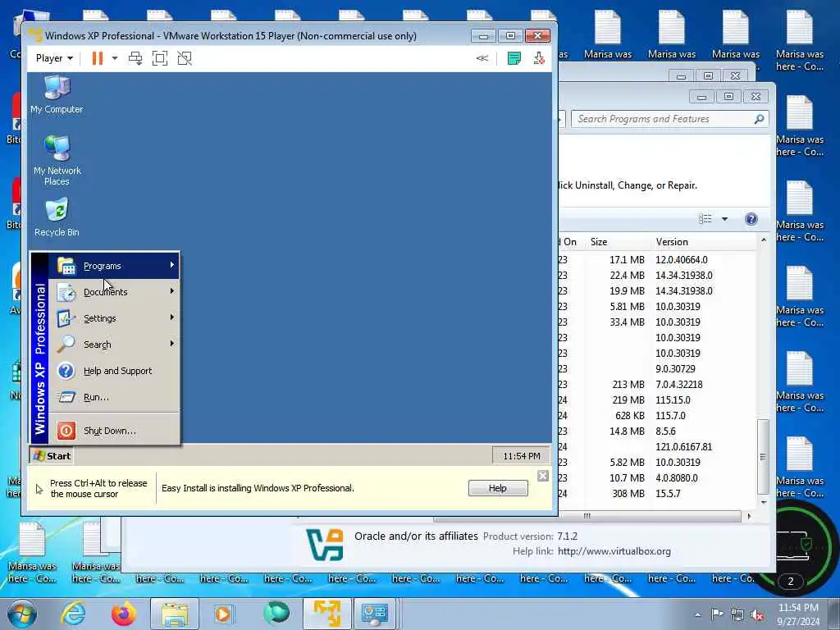
Task: Expand the Documents submenu arrow
Action: pyautogui.click(x=172, y=291)
